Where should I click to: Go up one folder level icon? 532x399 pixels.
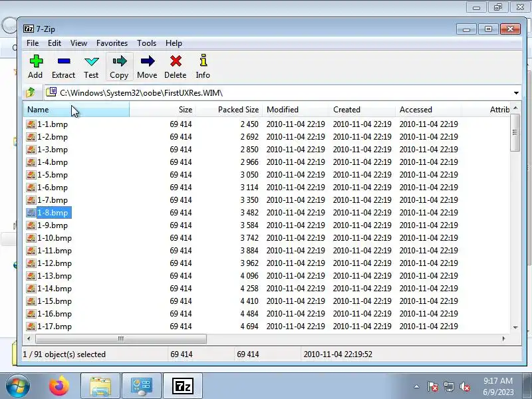pyautogui.click(x=31, y=92)
